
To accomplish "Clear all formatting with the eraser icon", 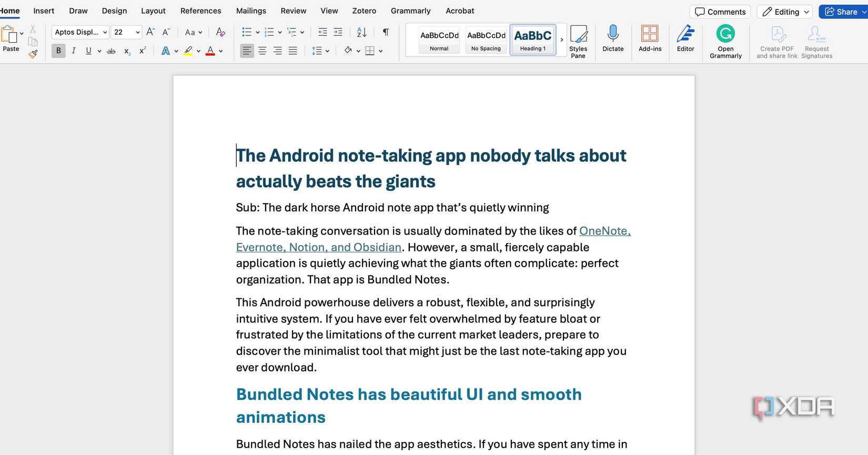I will point(220,32).
